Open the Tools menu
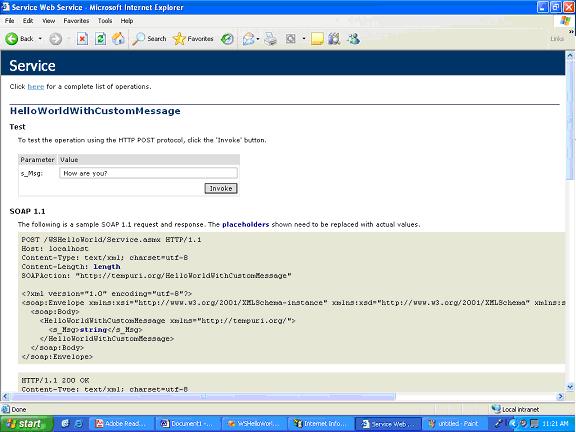 [105, 21]
